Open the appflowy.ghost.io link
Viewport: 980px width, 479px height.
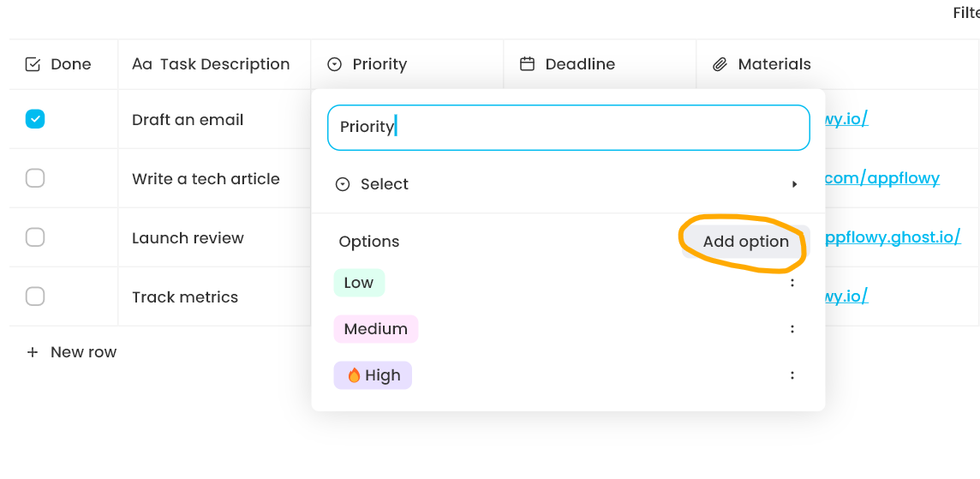[892, 237]
